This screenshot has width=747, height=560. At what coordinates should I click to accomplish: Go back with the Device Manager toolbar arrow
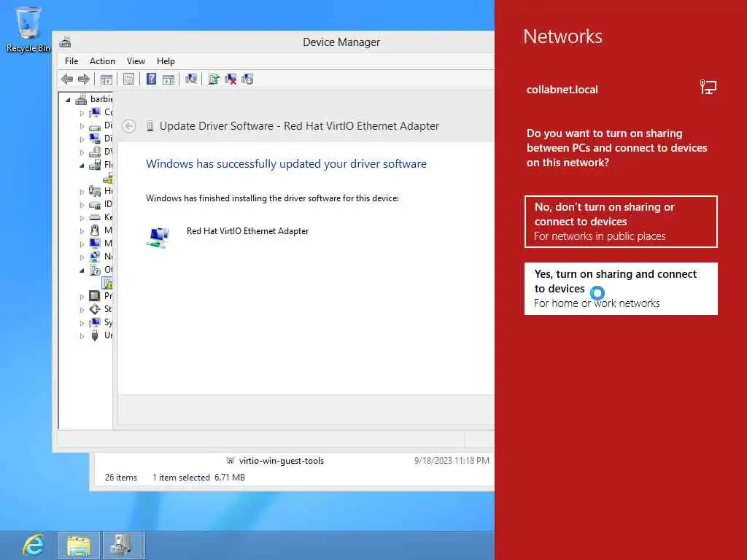point(67,79)
